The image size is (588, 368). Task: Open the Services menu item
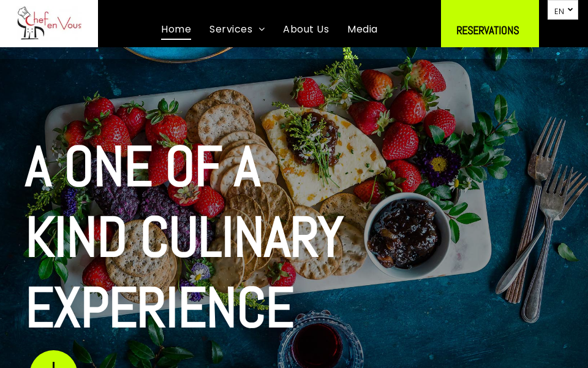coord(231,29)
